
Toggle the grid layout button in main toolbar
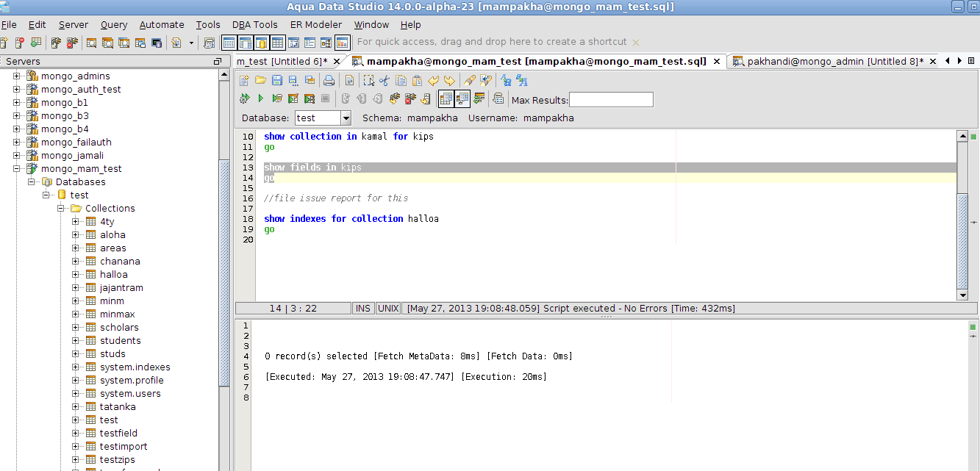click(x=277, y=43)
